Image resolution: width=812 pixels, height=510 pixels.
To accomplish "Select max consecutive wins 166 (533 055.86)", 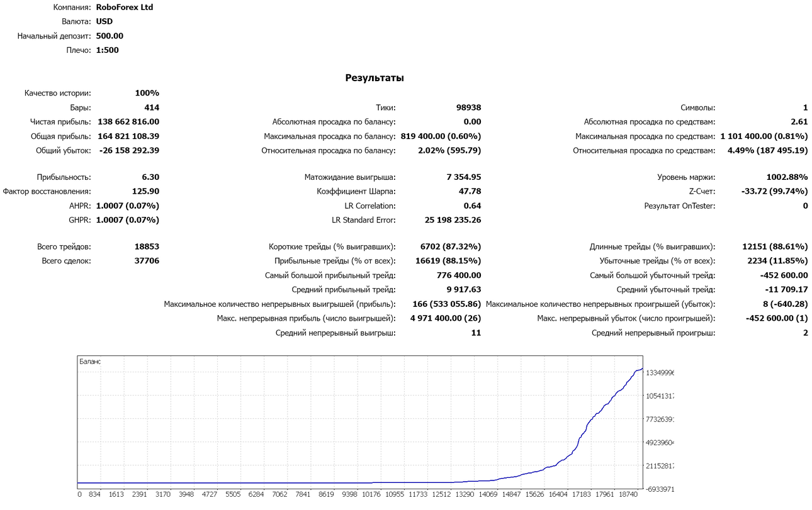I will point(446,304).
